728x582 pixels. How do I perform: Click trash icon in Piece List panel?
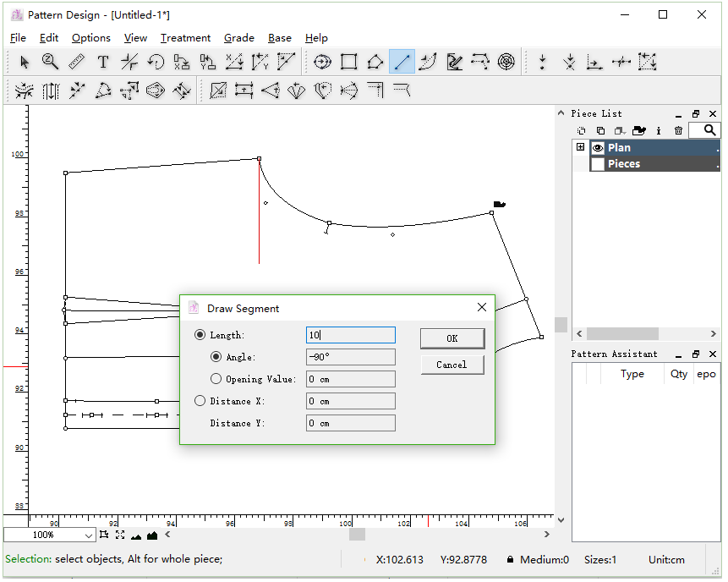pos(678,130)
